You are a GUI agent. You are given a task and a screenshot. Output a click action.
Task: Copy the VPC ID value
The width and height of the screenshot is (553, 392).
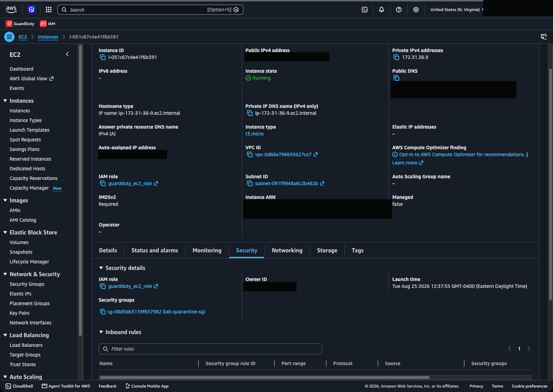pyautogui.click(x=250, y=154)
